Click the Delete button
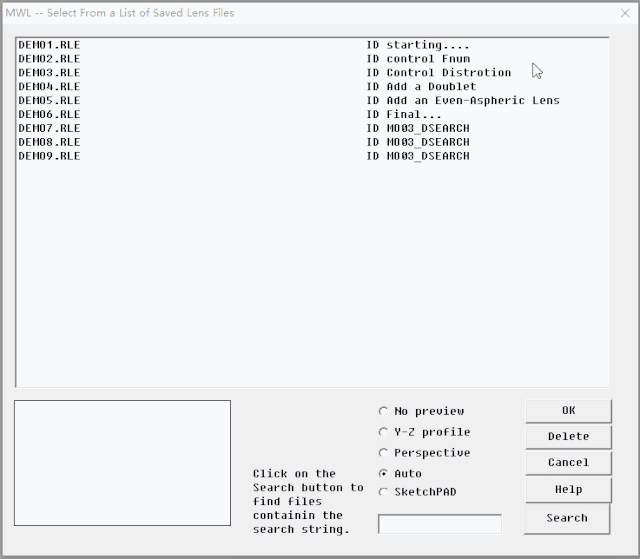 pos(568,437)
